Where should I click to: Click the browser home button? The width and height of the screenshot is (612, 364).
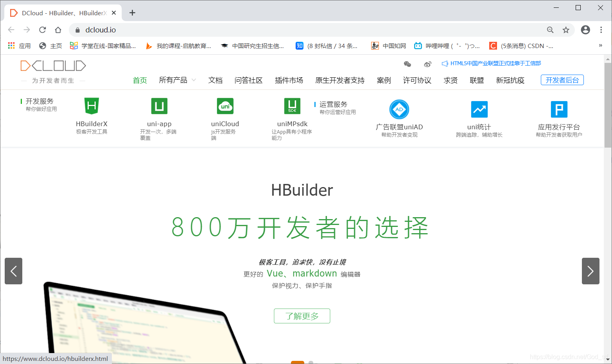(x=58, y=30)
